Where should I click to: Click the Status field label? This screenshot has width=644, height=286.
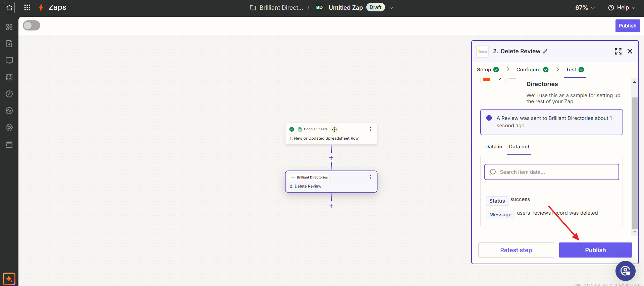(497, 201)
